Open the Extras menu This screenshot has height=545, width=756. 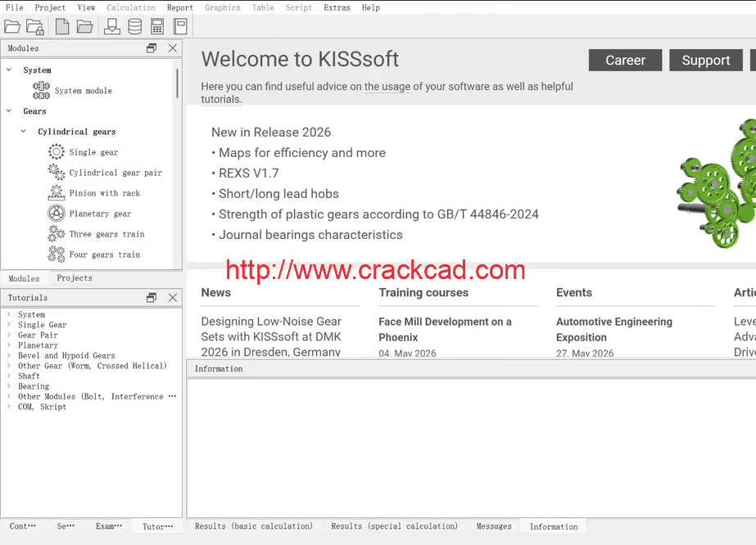click(337, 7)
